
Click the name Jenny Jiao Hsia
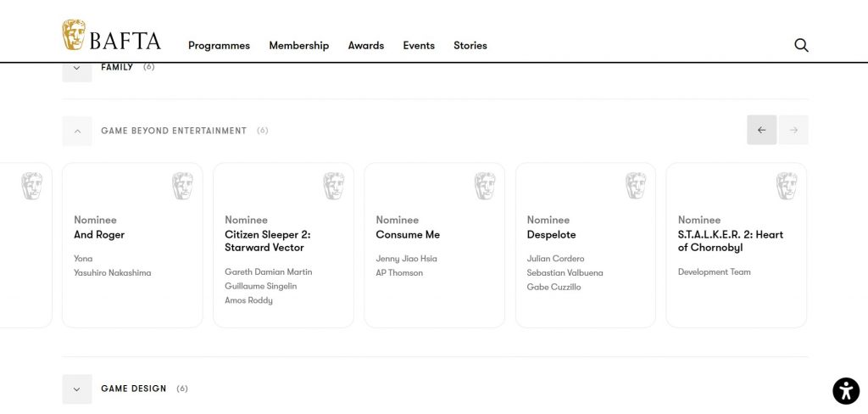406,258
